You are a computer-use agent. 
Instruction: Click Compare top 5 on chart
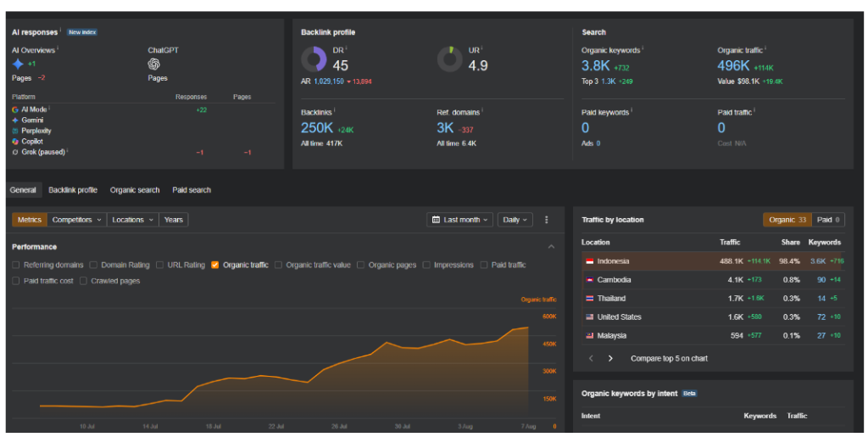pyautogui.click(x=669, y=358)
